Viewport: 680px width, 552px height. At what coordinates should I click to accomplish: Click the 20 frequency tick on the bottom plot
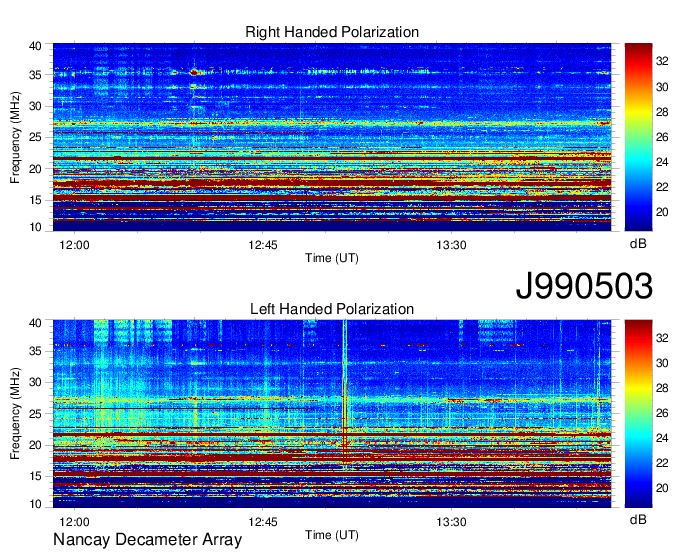tap(35, 445)
